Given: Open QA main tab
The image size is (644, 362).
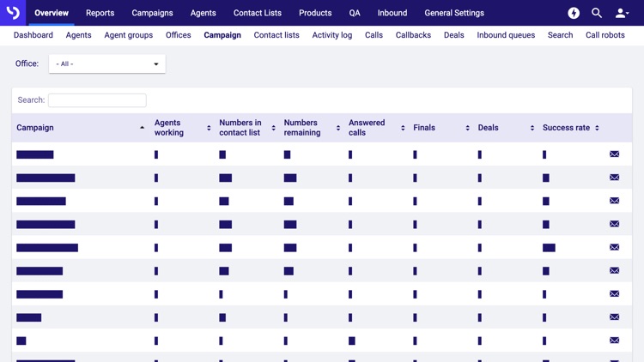Looking at the screenshot, I should pyautogui.click(x=355, y=13).
